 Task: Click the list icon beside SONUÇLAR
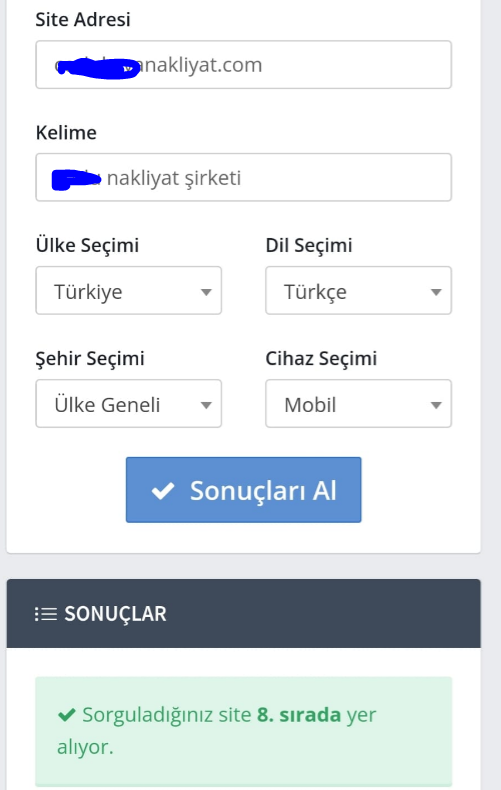(45, 614)
